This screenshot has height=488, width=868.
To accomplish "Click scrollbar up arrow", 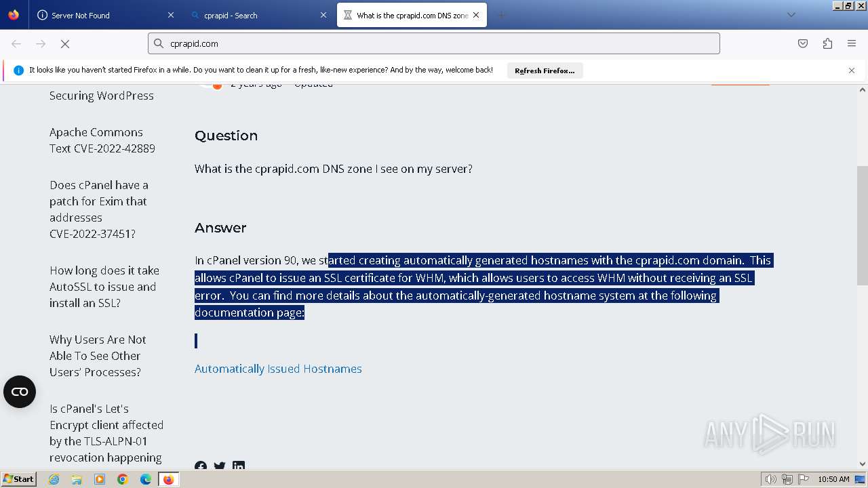I will (863, 89).
